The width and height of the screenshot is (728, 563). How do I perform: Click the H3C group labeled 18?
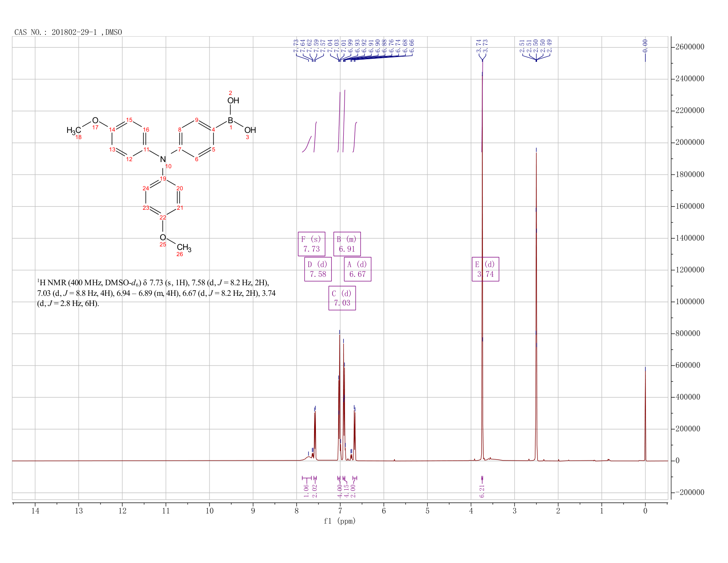(74, 130)
